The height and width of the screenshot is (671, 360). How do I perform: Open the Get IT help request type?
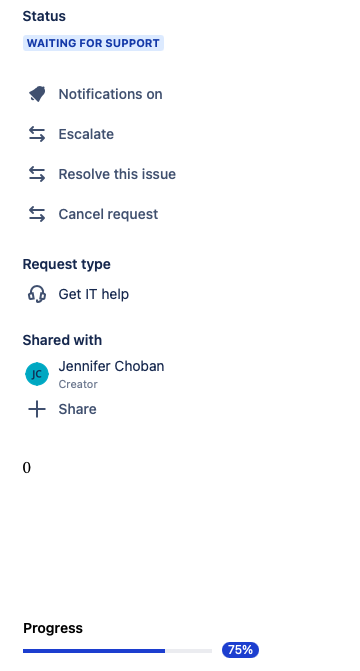coord(94,294)
